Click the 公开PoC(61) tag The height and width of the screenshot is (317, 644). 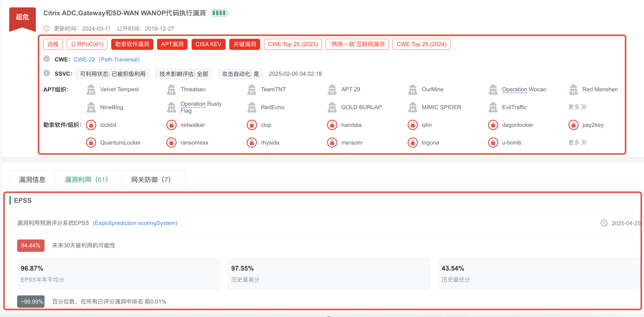[87, 44]
